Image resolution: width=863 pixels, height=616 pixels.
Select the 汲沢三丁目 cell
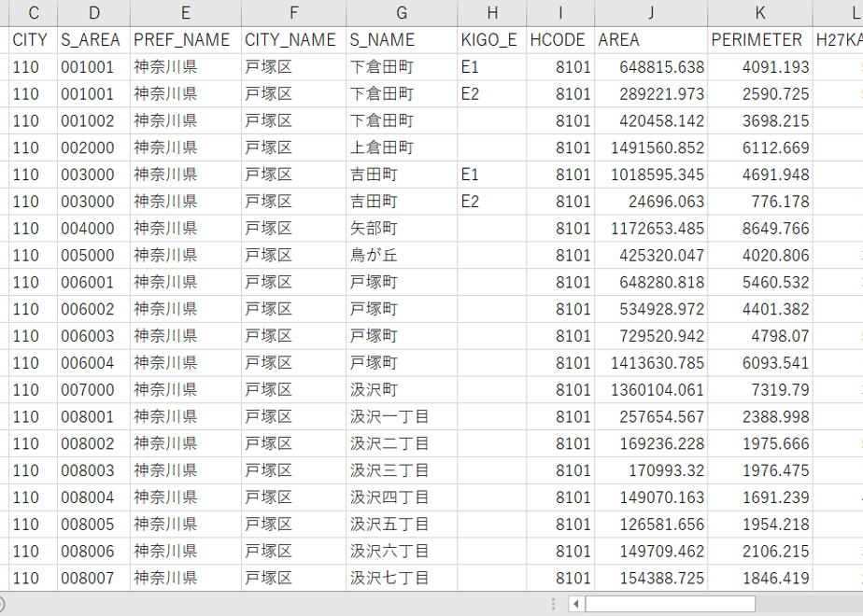click(x=402, y=471)
